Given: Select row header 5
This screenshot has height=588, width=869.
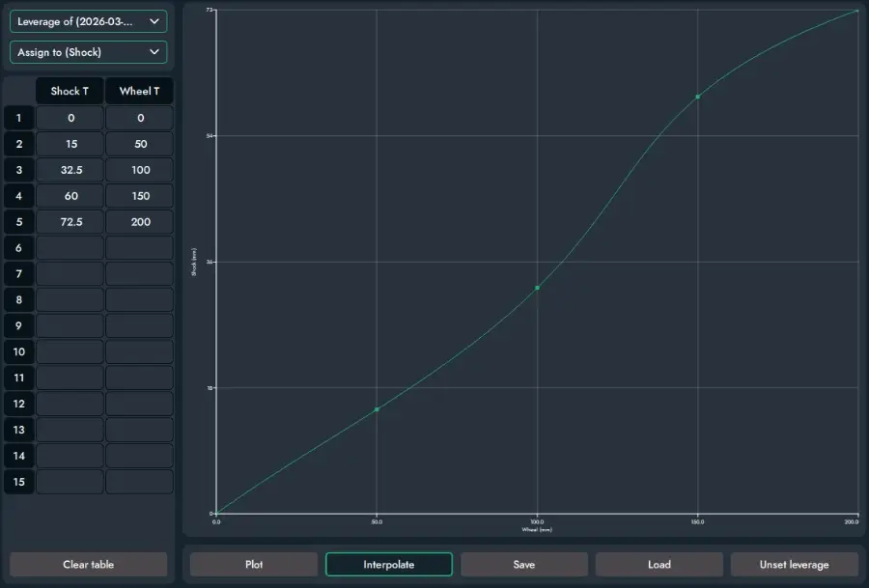Looking at the screenshot, I should 19,222.
